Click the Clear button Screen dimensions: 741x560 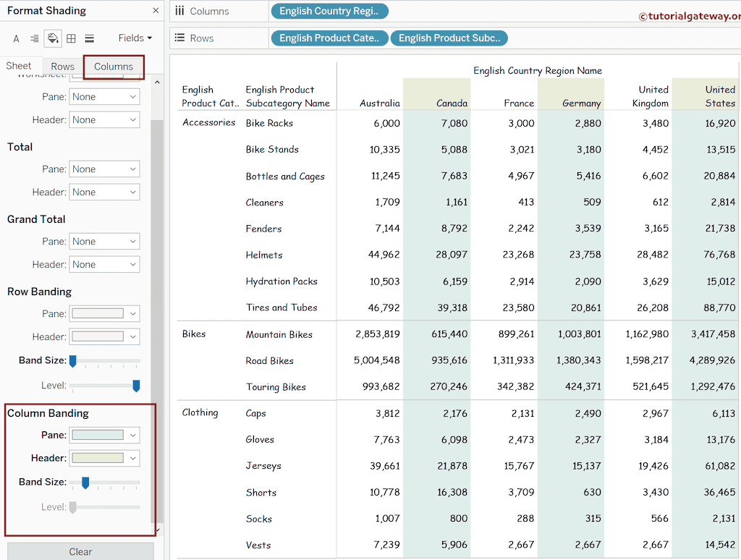80,551
